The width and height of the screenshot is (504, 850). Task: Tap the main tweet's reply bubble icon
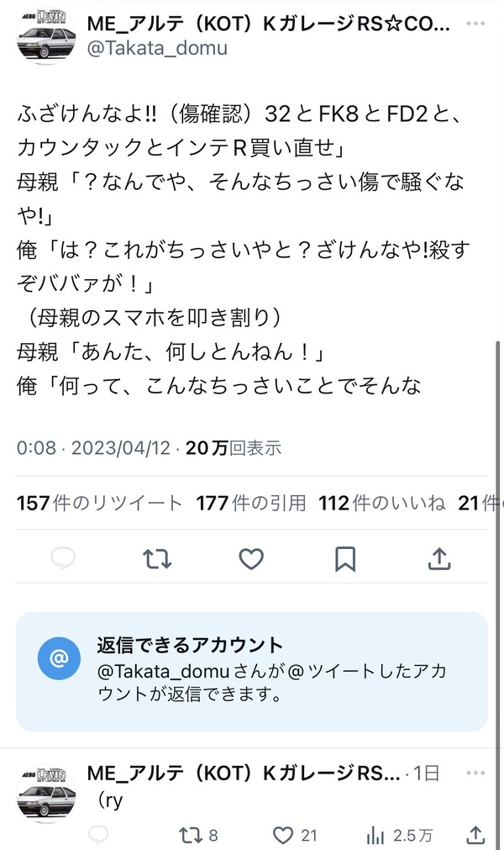(63, 558)
